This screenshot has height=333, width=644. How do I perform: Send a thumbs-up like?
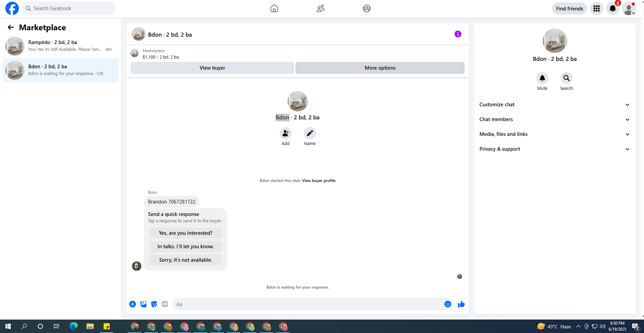click(461, 304)
